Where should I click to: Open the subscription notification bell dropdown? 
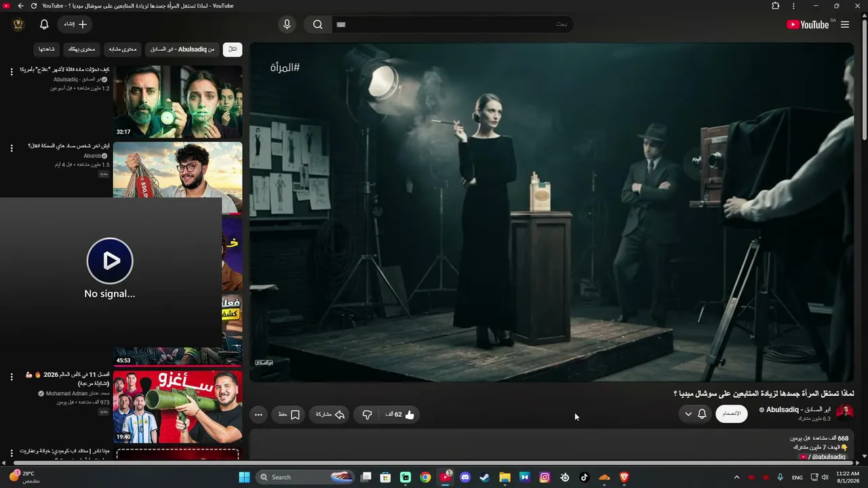pyautogui.click(x=695, y=413)
